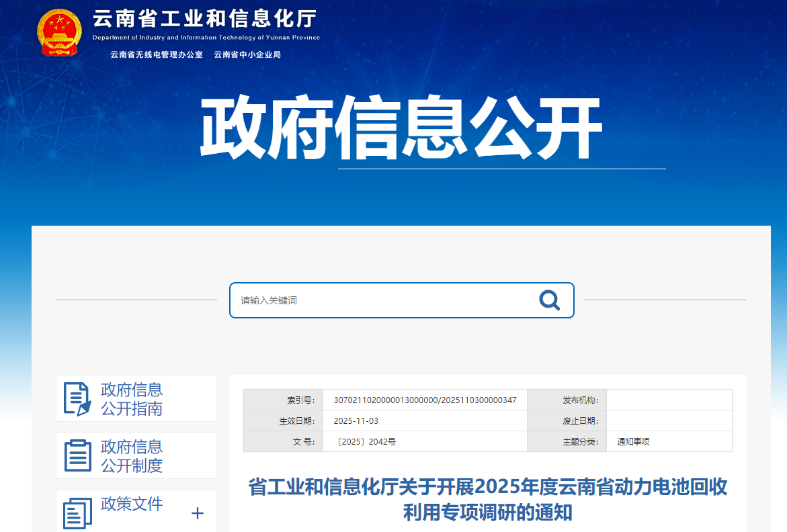
Task: Click the 云南省工业和信息化厅 site title
Action: pos(204,19)
